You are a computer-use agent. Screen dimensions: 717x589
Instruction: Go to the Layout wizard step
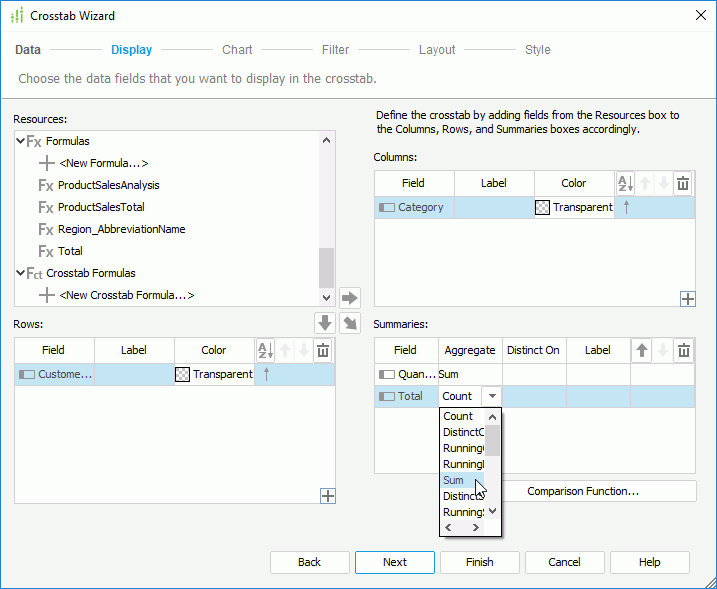pyautogui.click(x=437, y=49)
